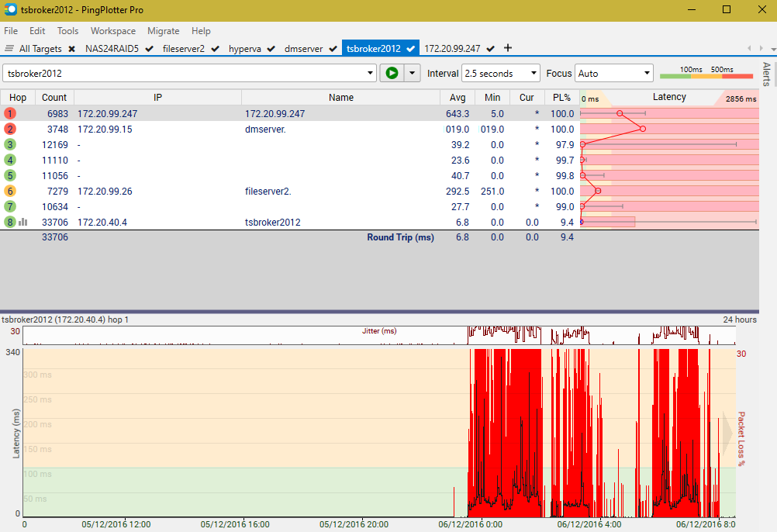This screenshot has width=777, height=532.
Task: Click the hamburger icon next to All Targets
Action: pyautogui.click(x=9, y=48)
